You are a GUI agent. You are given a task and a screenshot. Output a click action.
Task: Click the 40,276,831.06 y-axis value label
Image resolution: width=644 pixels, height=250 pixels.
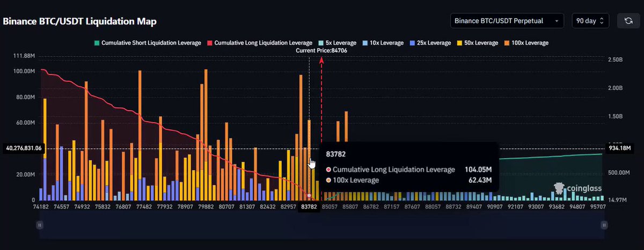point(23,148)
